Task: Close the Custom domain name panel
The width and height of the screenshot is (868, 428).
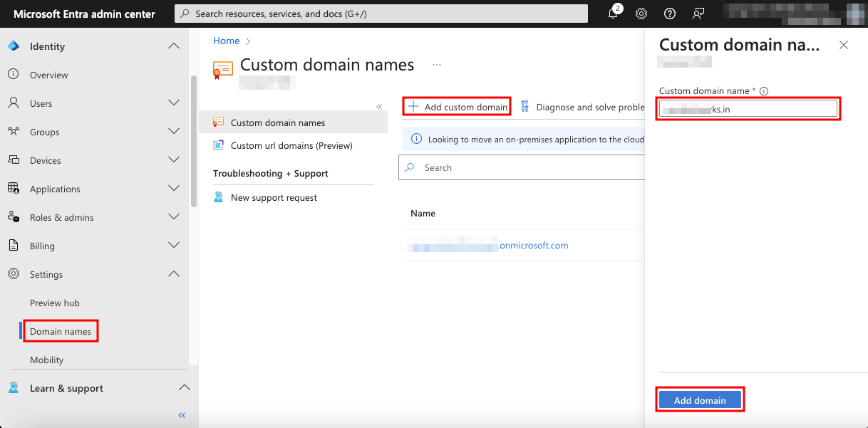Action: coord(844,45)
